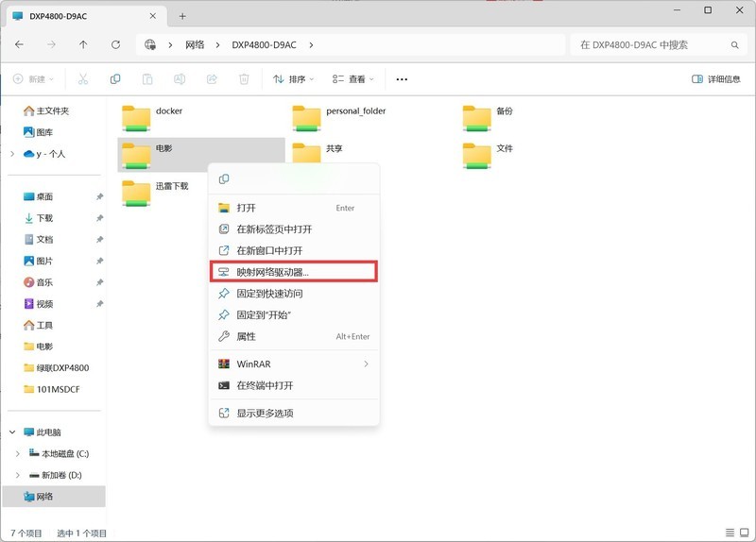Image resolution: width=756 pixels, height=542 pixels.
Task: Click the Copy icon in toolbar
Action: pyautogui.click(x=115, y=79)
